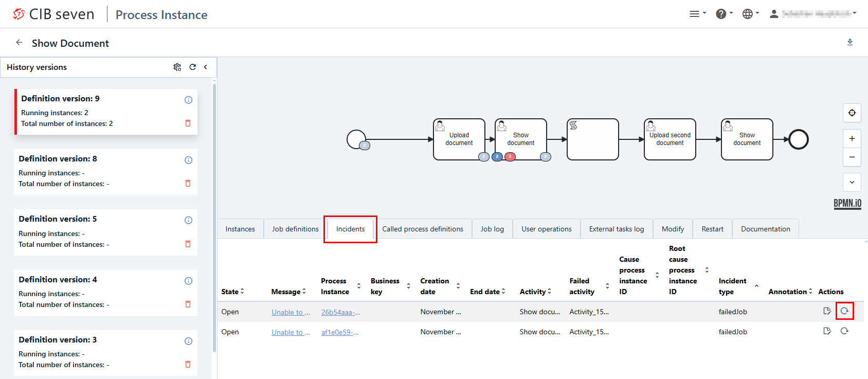Open the Instances tab
The width and height of the screenshot is (868, 379).
pyautogui.click(x=240, y=229)
